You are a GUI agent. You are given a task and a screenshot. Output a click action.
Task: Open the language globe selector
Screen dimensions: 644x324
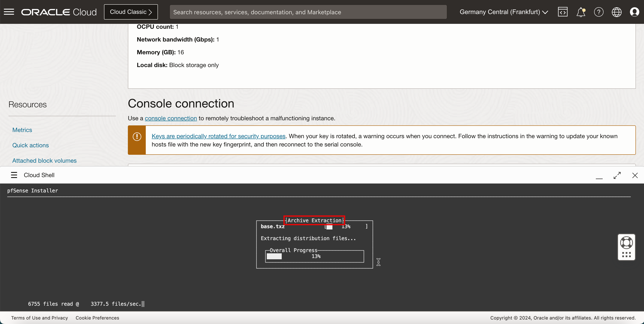[x=617, y=12]
